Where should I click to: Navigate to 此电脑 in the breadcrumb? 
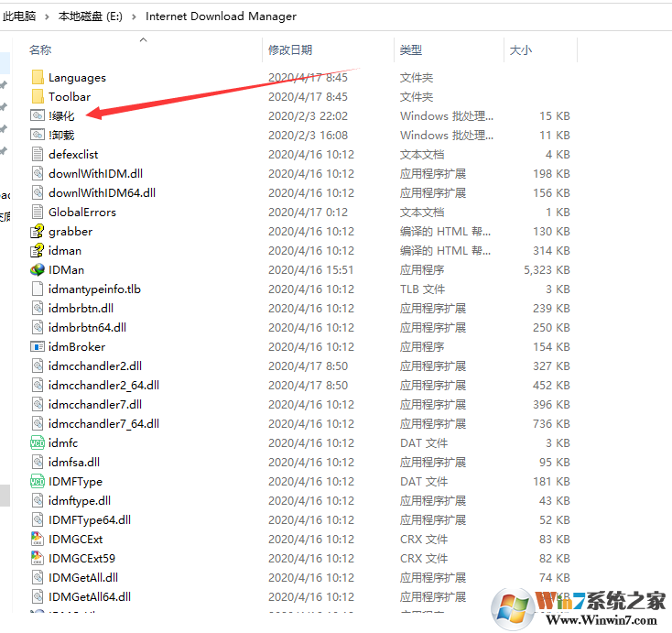click(19, 16)
